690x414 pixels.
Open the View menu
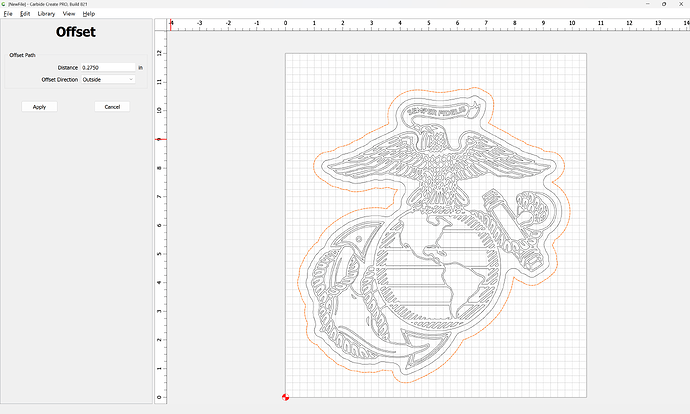[69, 14]
